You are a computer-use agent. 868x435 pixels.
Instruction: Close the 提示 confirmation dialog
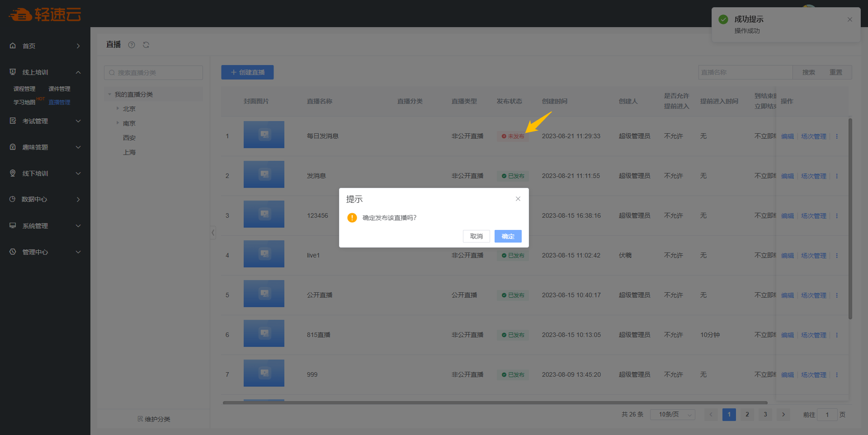pyautogui.click(x=518, y=199)
